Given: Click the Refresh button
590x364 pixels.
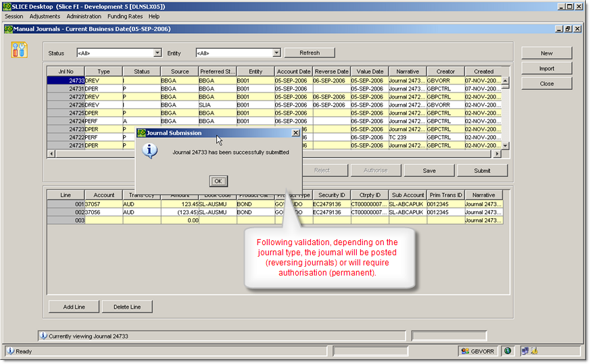Looking at the screenshot, I should coord(310,53).
